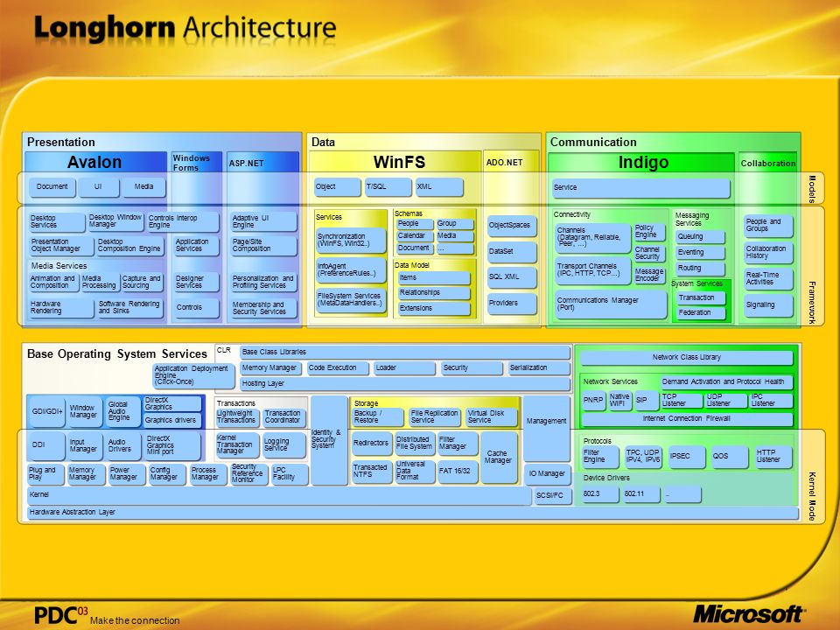Click the FileSystem Services box
Image resolution: width=840 pixels, height=630 pixels.
[x=351, y=300]
